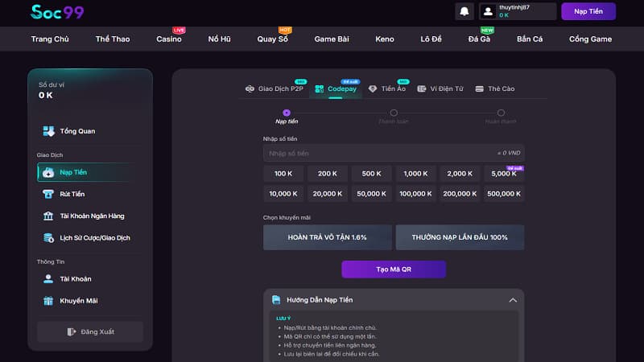The width and height of the screenshot is (644, 362).
Task: Open the Casino menu
Action: (168, 39)
